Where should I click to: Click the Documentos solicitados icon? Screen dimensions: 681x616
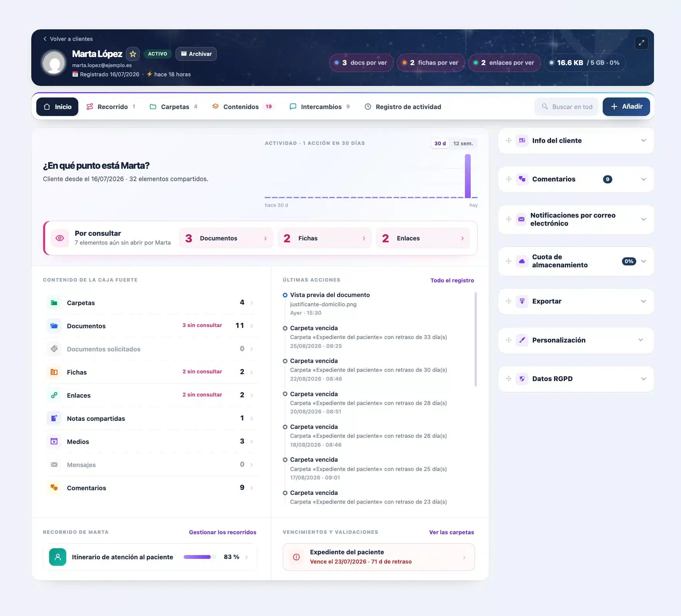pos(54,349)
